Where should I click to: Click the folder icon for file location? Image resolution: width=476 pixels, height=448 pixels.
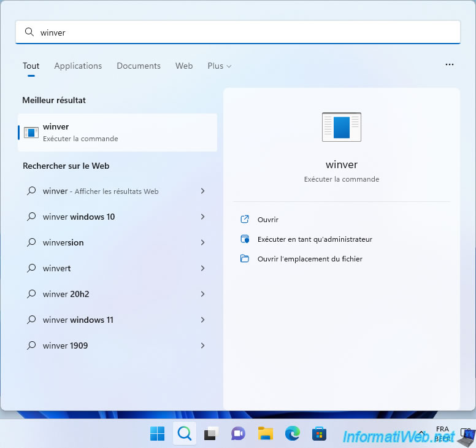coord(245,259)
